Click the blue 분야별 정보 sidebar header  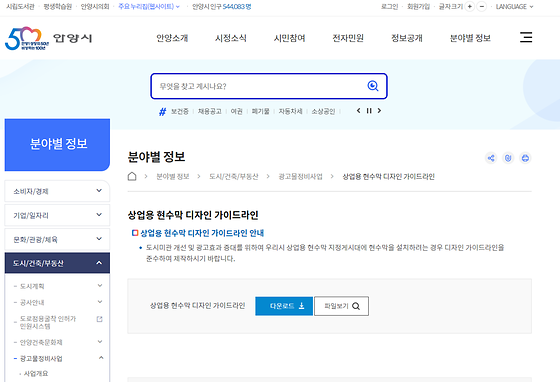point(57,145)
